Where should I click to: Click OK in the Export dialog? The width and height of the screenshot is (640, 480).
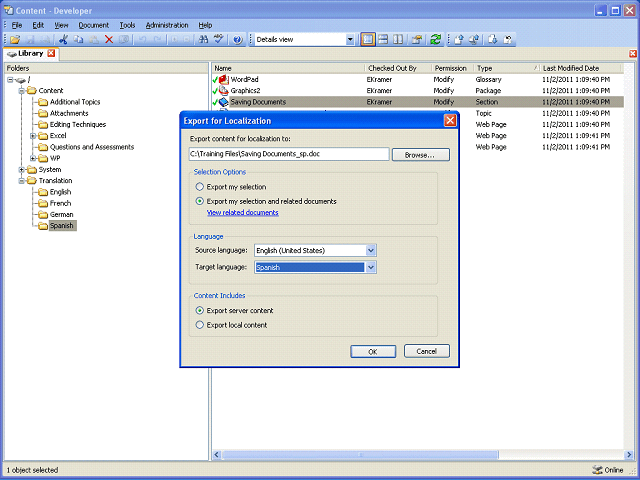pos(373,351)
